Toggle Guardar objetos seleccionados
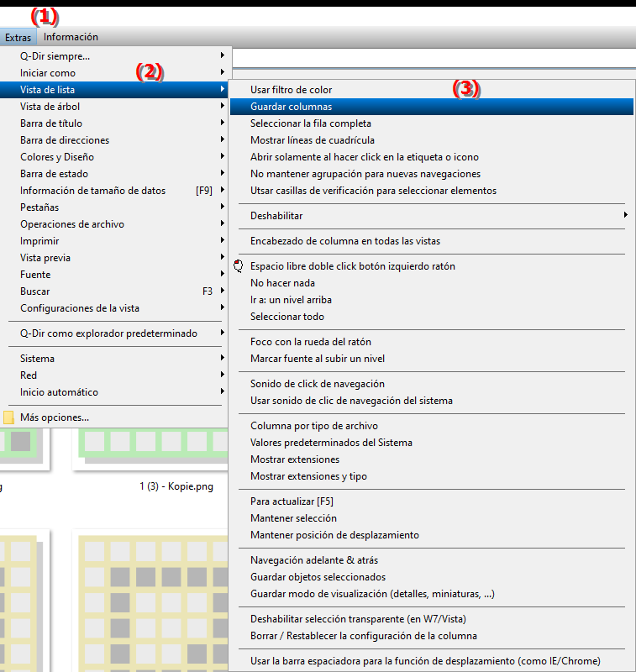This screenshot has width=636, height=672. pyautogui.click(x=432, y=577)
